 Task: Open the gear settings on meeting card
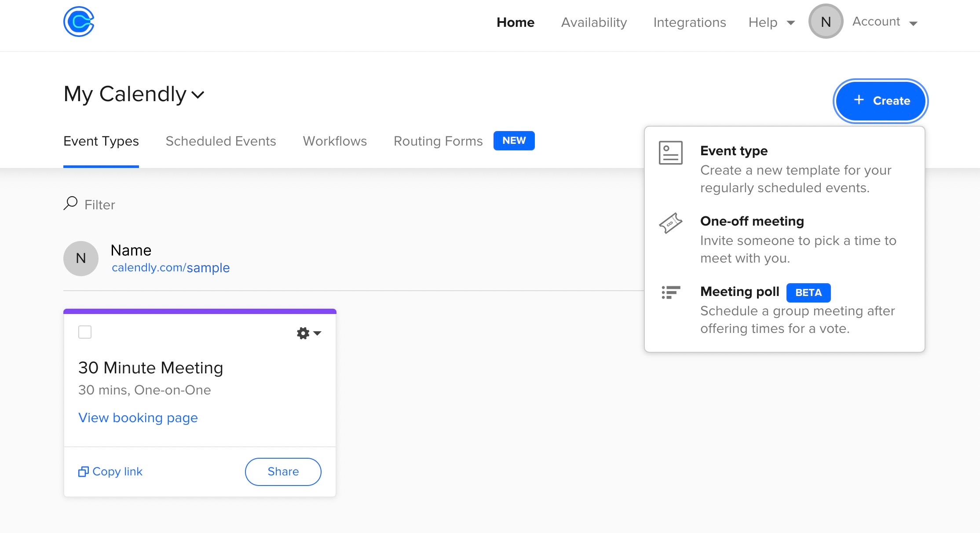(x=309, y=333)
